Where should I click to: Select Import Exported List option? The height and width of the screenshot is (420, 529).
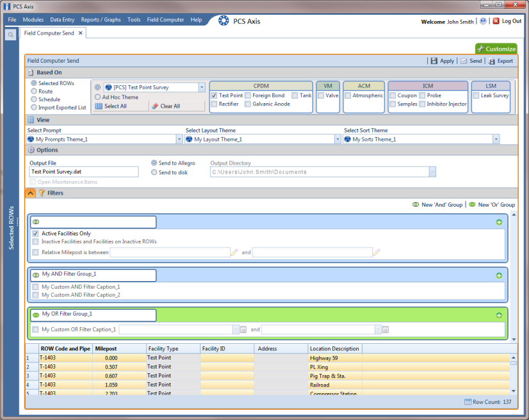(34, 108)
